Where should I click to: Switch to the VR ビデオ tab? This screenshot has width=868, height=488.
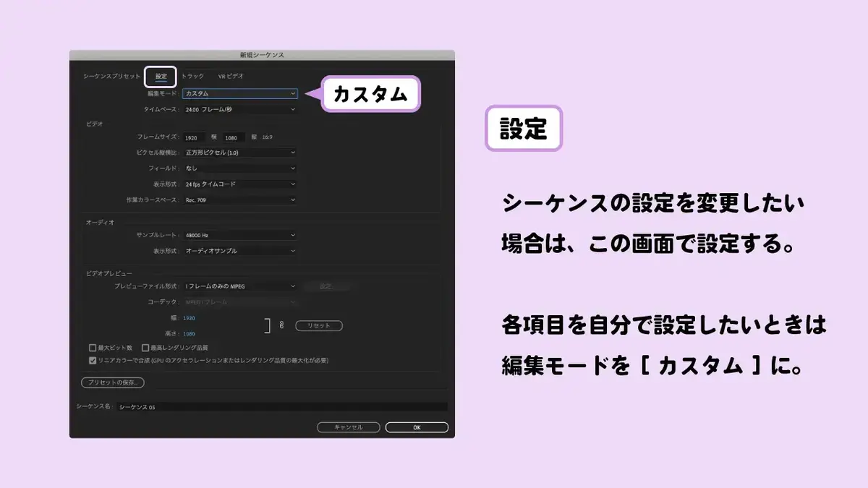[231, 76]
